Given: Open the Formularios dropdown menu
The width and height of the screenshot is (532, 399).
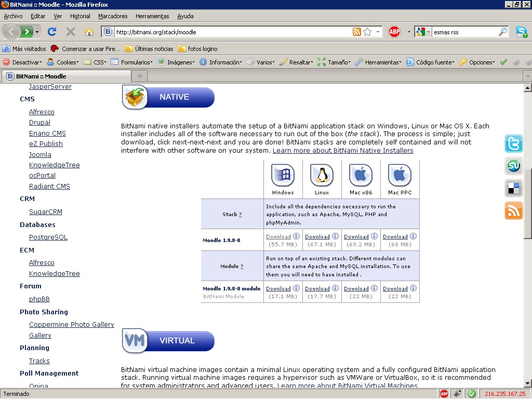Looking at the screenshot, I should (x=132, y=62).
